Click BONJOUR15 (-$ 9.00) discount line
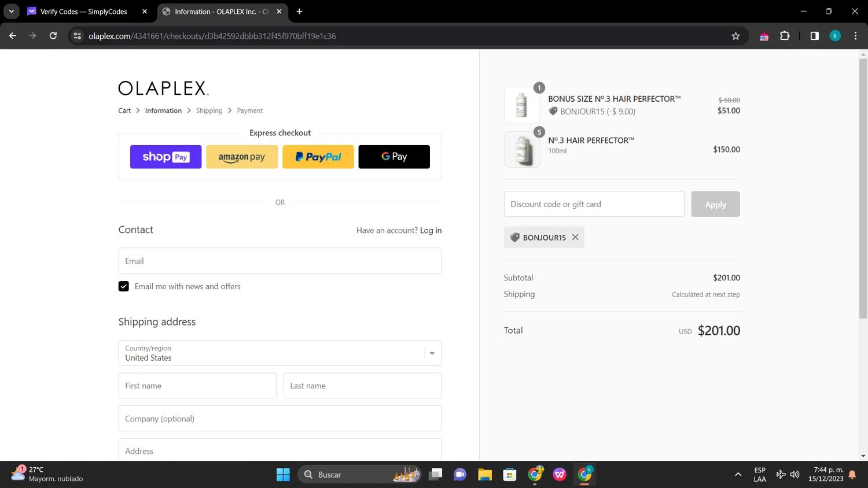The height and width of the screenshot is (488, 868). tap(592, 112)
